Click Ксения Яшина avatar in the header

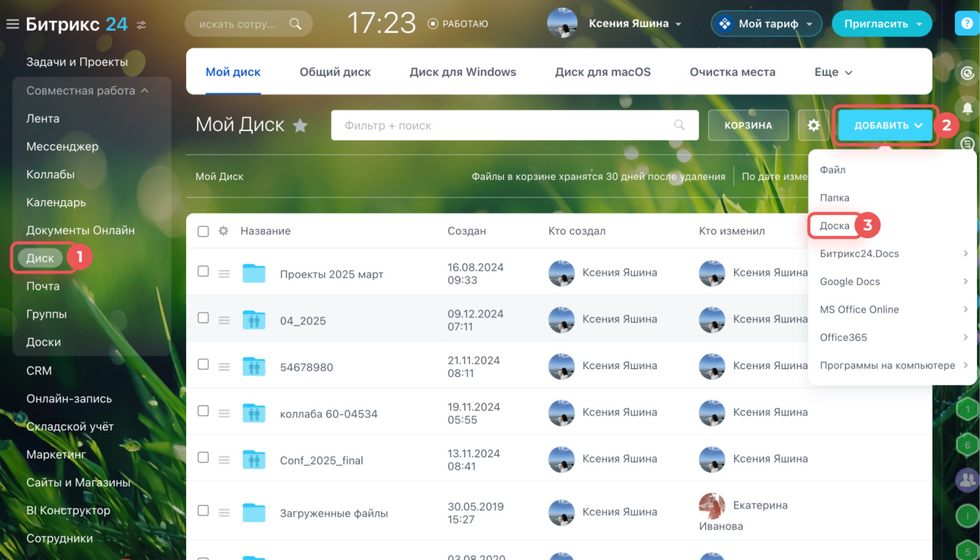tap(562, 24)
